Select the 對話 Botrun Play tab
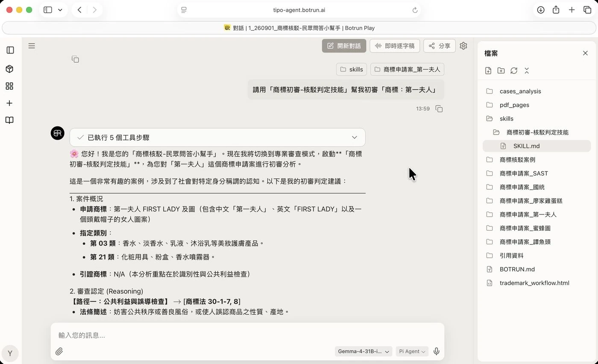 coord(299,28)
